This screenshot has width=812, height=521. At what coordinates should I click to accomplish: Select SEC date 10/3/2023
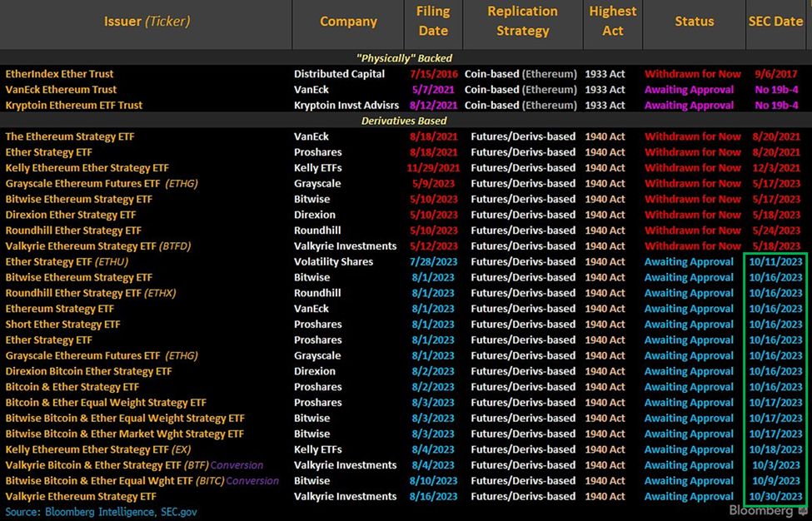pos(775,465)
